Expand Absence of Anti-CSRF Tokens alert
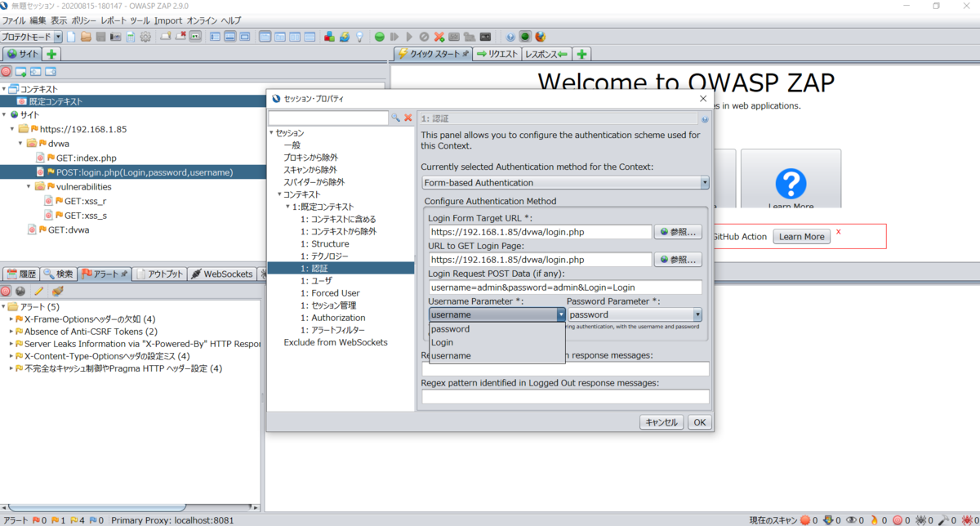The image size is (980, 526). pyautogui.click(x=11, y=332)
